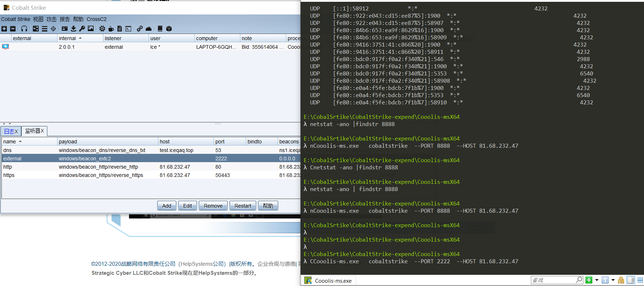This screenshot has width=644, height=286.
Task: Open Scripted Web Delivery via the terminal icon
Action: click(x=128, y=29)
